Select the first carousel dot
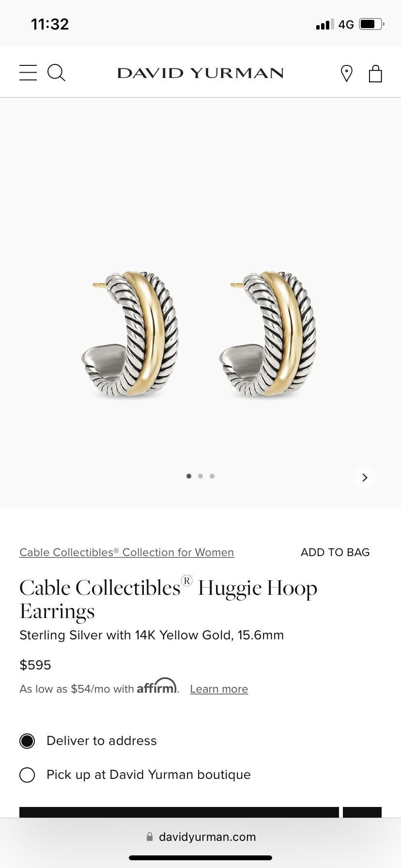 click(x=189, y=476)
